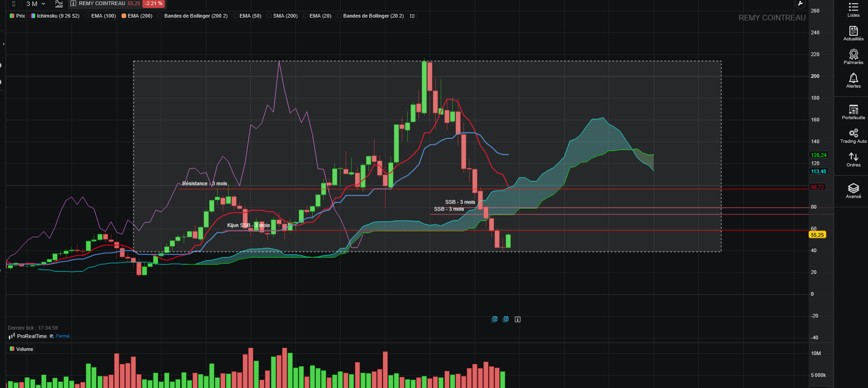
Task: Open the Portefeuille panel
Action: pyautogui.click(x=853, y=112)
